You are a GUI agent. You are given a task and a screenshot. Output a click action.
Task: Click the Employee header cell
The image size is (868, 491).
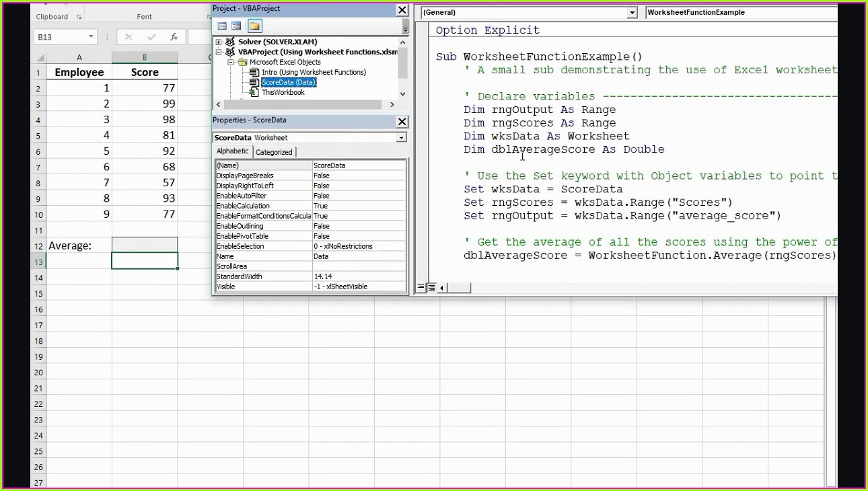(x=79, y=72)
